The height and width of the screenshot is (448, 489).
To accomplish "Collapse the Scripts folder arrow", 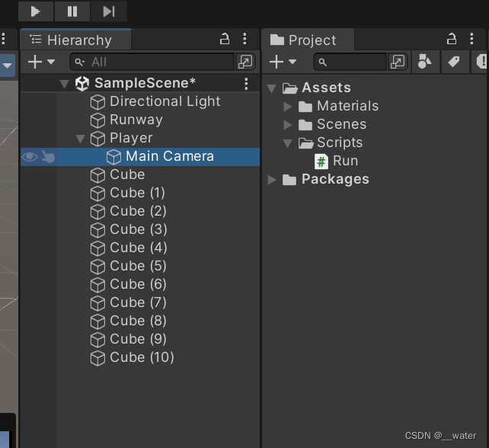I will coord(288,143).
